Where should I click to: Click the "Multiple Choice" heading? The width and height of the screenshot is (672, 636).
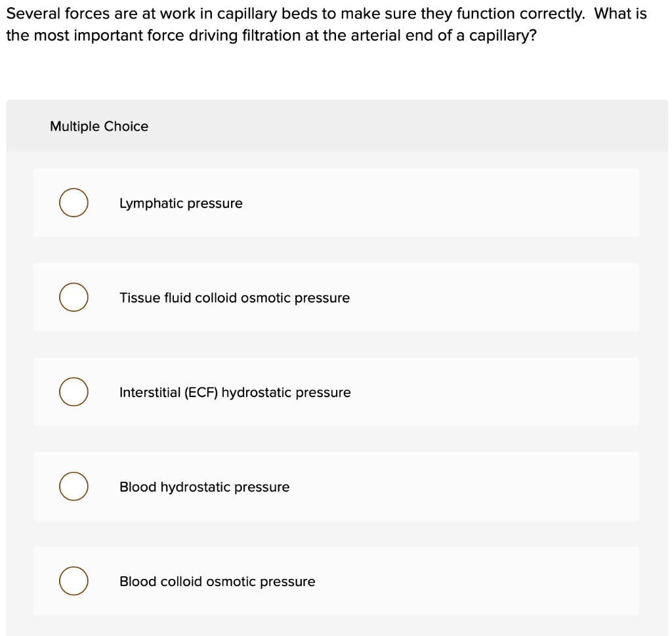(99, 126)
